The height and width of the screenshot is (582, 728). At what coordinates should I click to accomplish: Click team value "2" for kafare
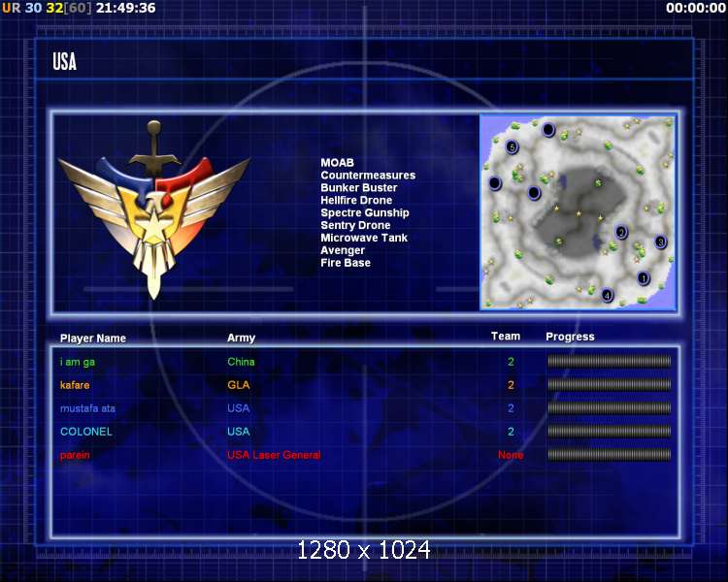(511, 385)
